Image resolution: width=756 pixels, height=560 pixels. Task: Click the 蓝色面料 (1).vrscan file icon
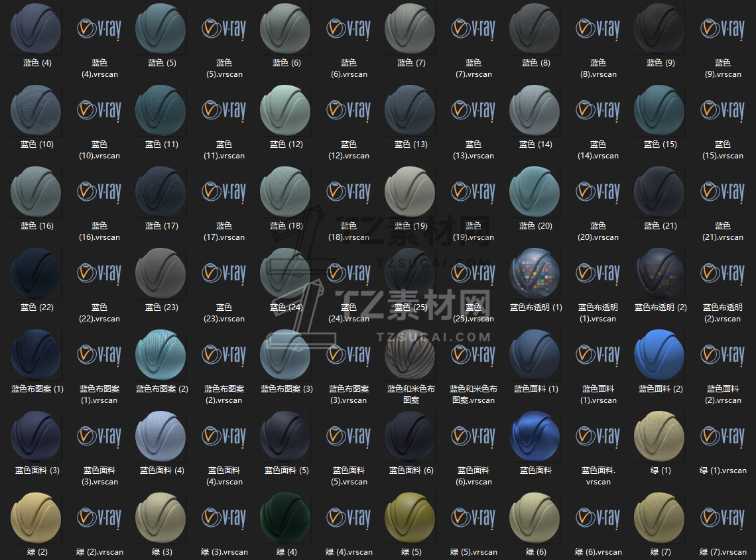point(598,355)
